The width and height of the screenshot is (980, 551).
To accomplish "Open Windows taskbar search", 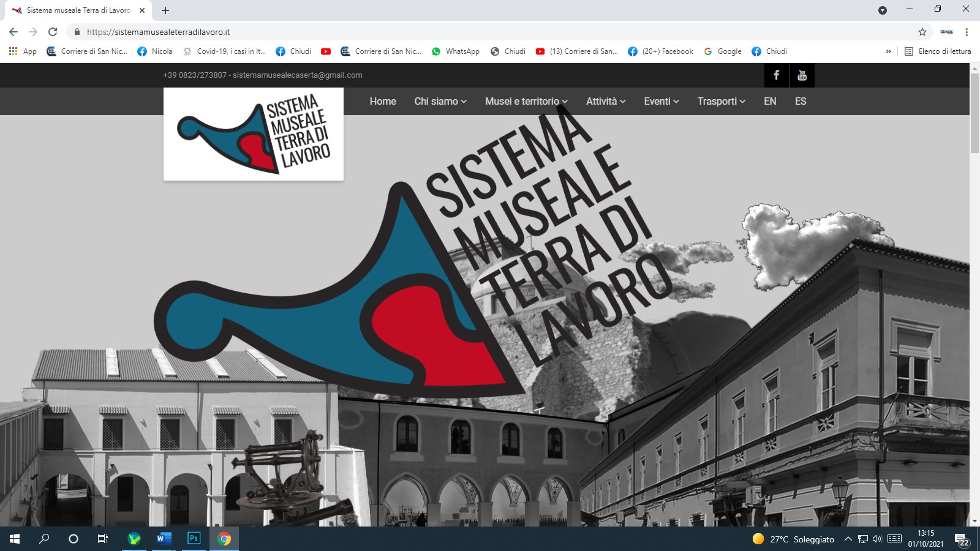I will coord(44,539).
